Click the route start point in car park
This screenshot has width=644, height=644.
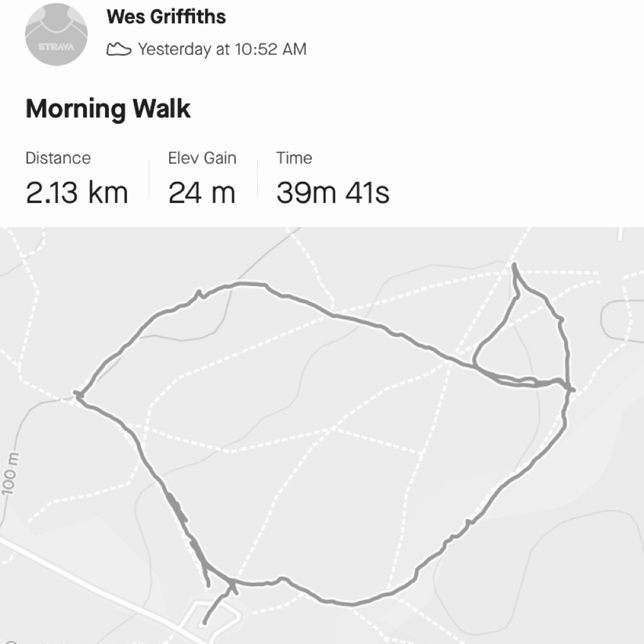pyautogui.click(x=205, y=623)
